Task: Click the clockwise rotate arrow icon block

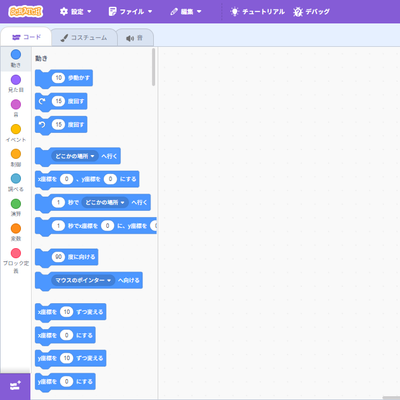Action: pos(42,101)
